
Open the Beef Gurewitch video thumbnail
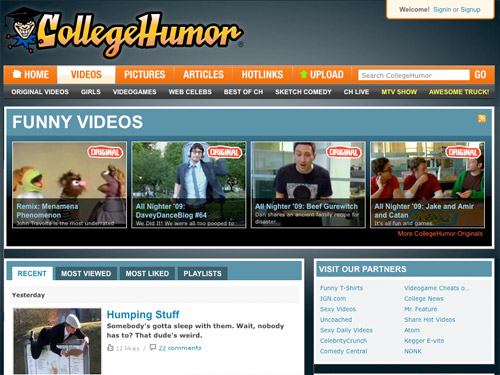(308, 185)
